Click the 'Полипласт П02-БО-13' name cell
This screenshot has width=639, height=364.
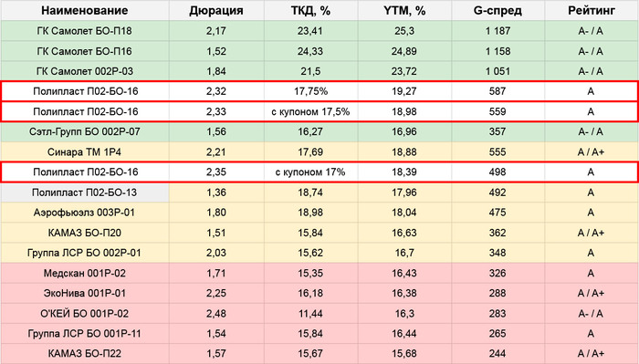point(85,192)
